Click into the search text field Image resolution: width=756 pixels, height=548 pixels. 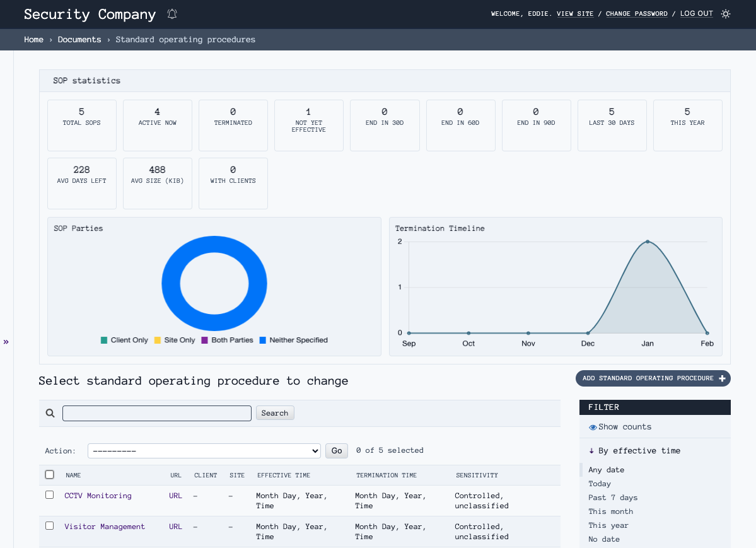(157, 413)
